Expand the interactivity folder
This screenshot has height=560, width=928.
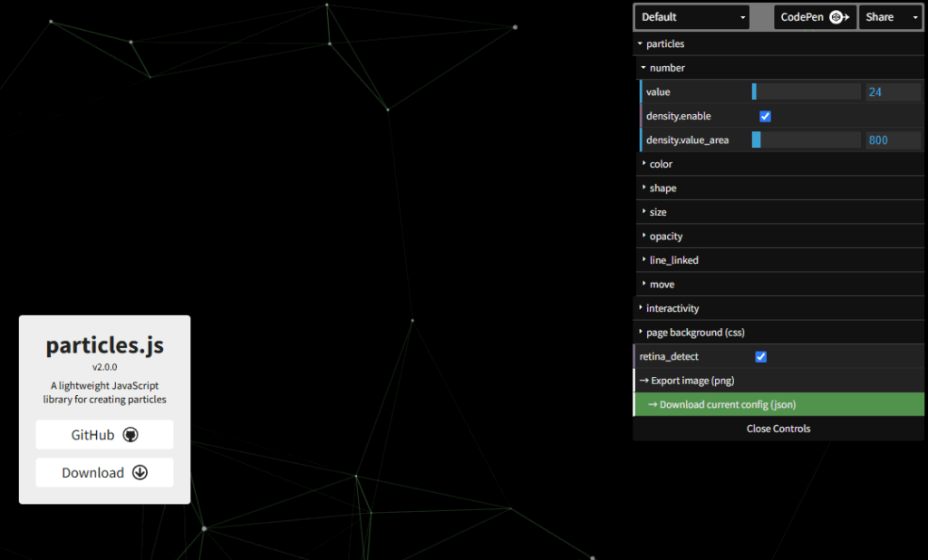[x=779, y=308]
